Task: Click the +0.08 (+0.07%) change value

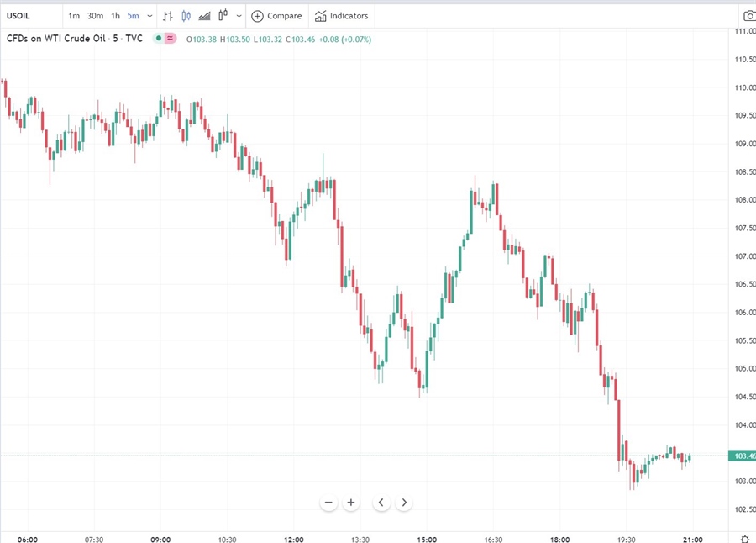Action: coord(345,40)
